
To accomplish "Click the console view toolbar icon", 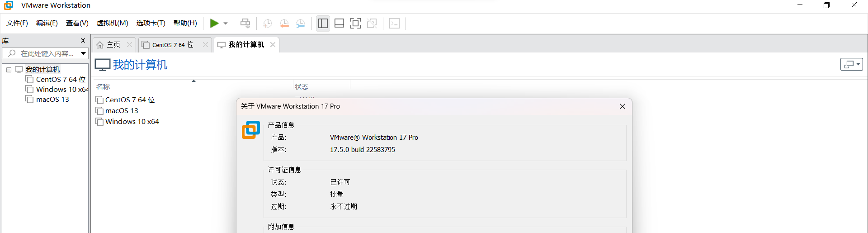I will (394, 23).
